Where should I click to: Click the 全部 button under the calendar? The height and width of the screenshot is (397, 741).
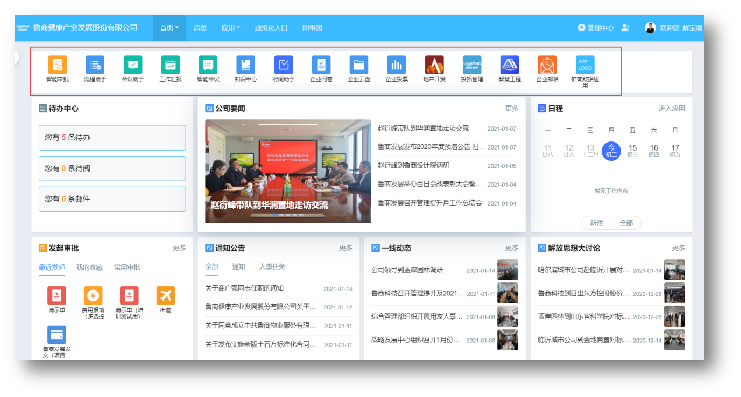click(626, 223)
